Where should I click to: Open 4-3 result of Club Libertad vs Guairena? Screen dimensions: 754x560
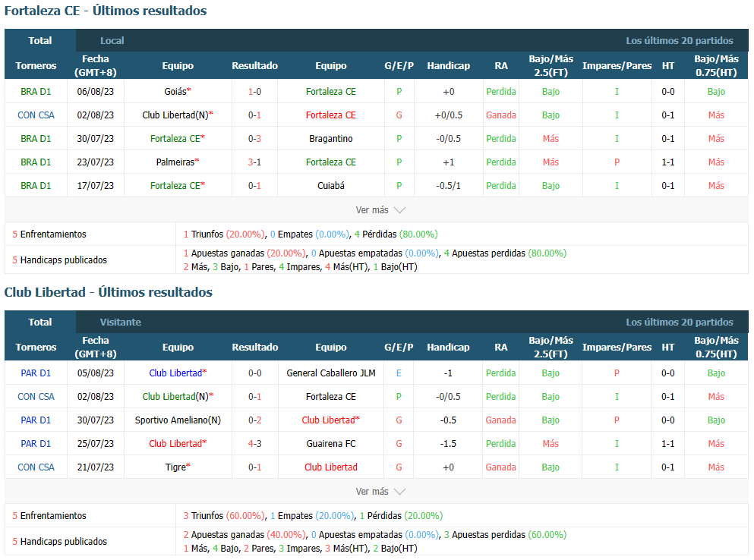(254, 444)
